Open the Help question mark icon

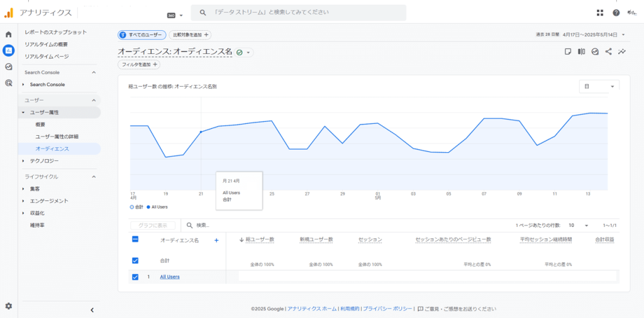coord(616,13)
